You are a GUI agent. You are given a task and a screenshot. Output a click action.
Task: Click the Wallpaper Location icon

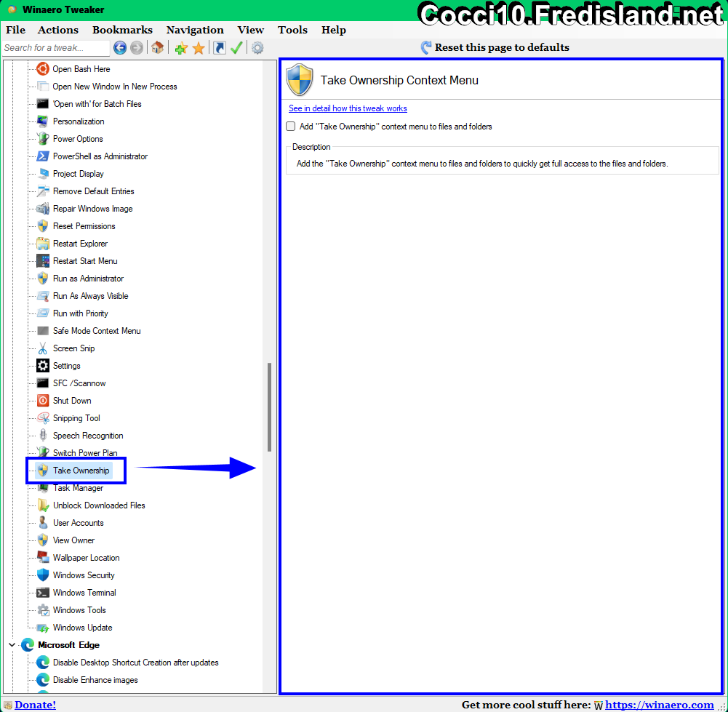[x=43, y=557]
